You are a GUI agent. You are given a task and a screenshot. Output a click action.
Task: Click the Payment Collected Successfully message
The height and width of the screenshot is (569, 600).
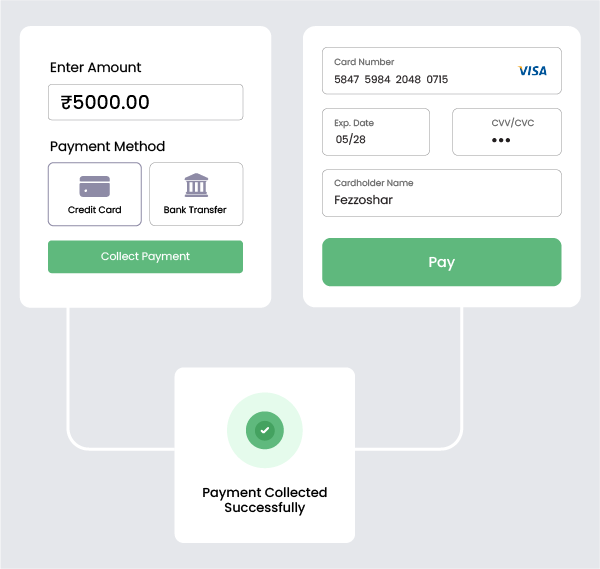pos(265,500)
